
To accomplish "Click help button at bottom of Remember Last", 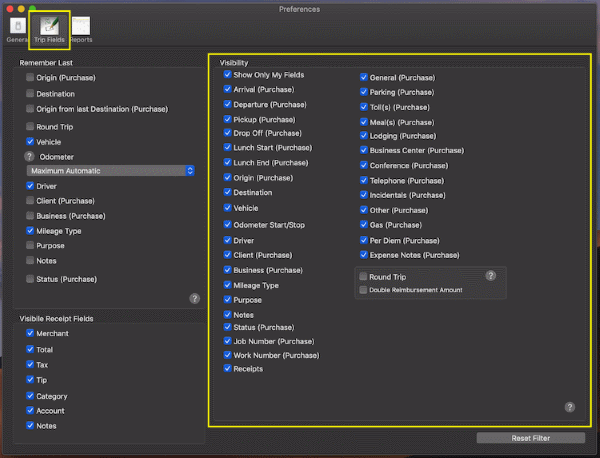I will [194, 298].
